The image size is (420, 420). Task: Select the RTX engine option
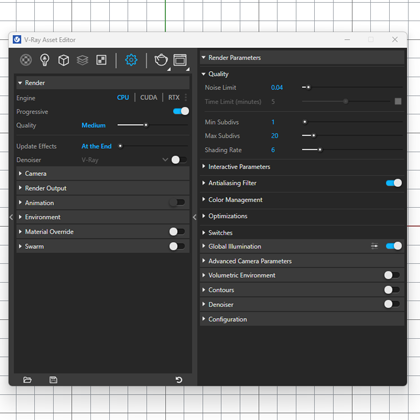tap(174, 98)
